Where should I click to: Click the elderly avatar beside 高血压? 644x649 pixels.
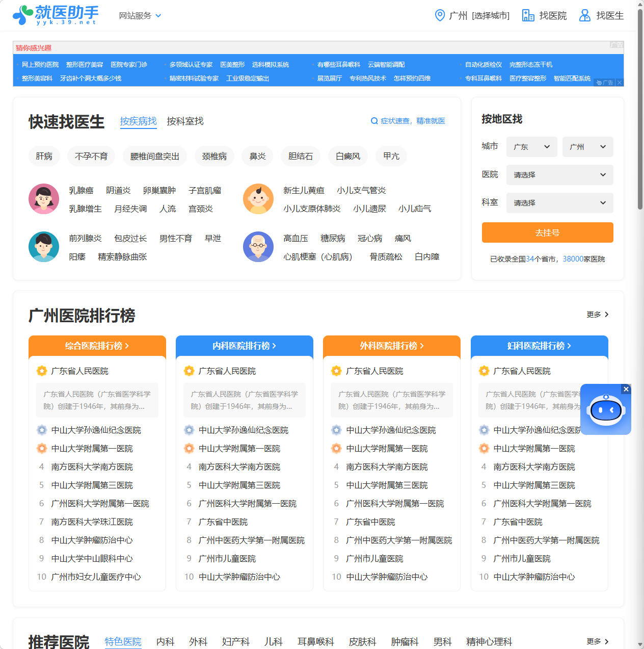258,247
